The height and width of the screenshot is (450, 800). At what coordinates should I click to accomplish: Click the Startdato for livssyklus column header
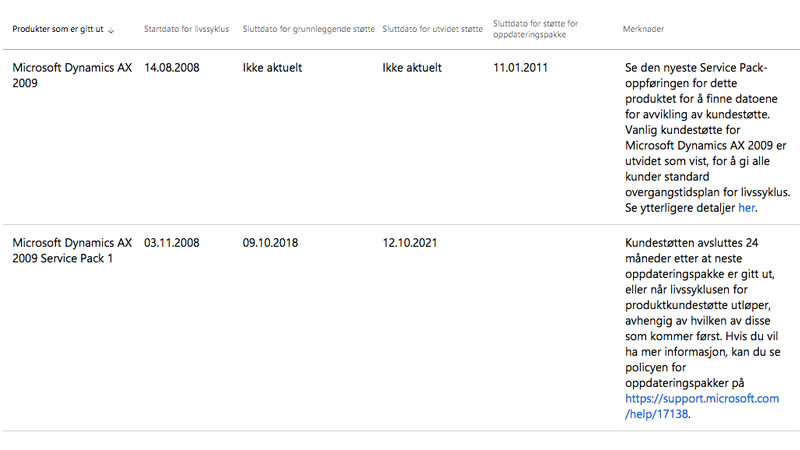click(x=186, y=29)
